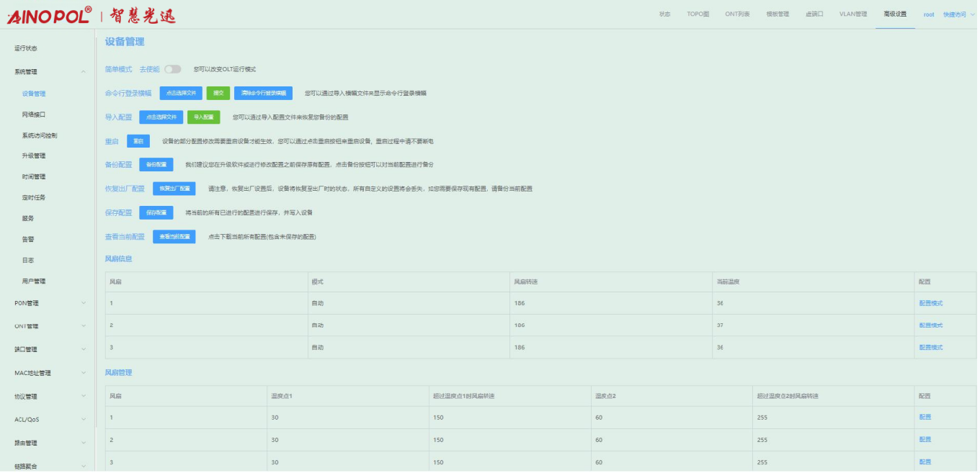Toggle the 简单模式 switch

click(x=172, y=69)
